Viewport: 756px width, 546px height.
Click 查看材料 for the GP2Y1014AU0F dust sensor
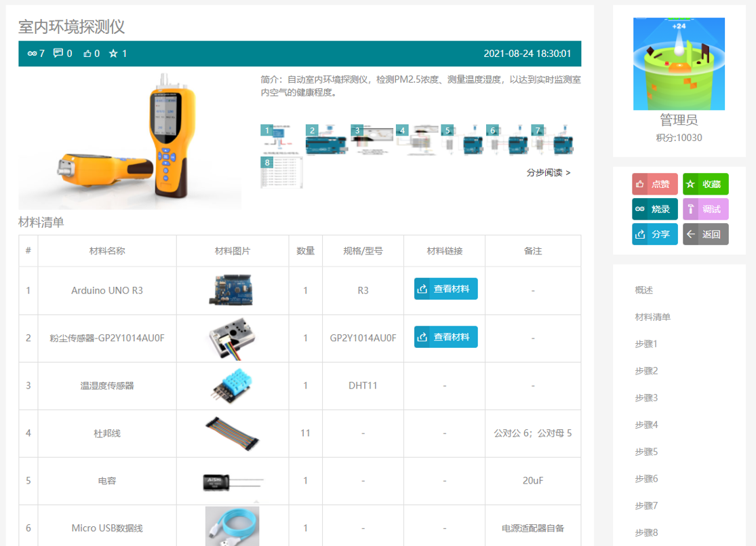(445, 337)
